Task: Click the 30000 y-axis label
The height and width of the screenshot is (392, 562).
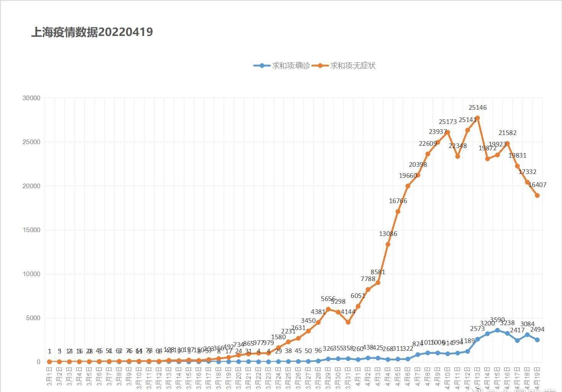Action: coord(31,98)
